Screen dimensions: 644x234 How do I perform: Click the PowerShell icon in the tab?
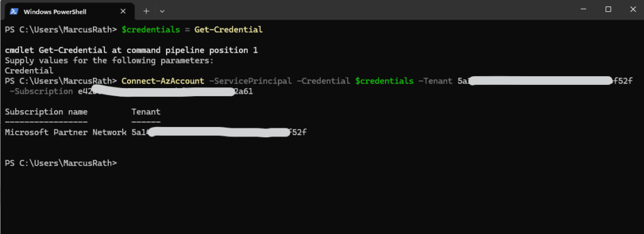[14, 11]
